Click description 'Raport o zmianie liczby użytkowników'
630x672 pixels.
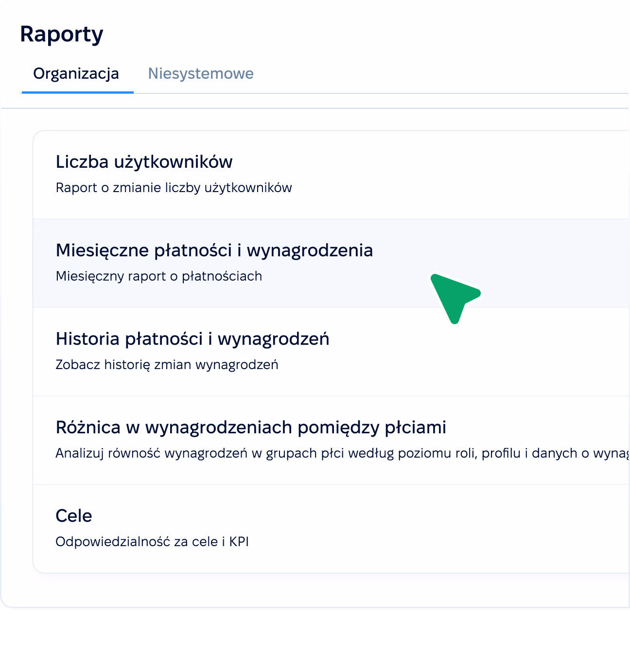[174, 188]
